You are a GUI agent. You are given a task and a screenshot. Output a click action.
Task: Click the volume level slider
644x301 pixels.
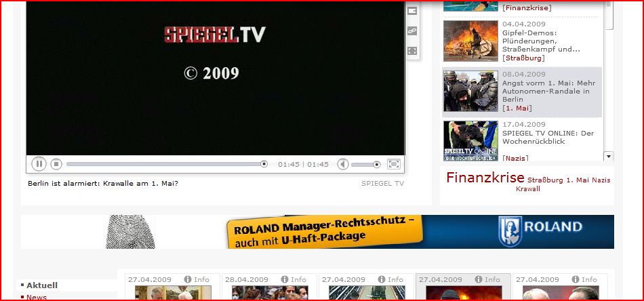tap(365, 164)
